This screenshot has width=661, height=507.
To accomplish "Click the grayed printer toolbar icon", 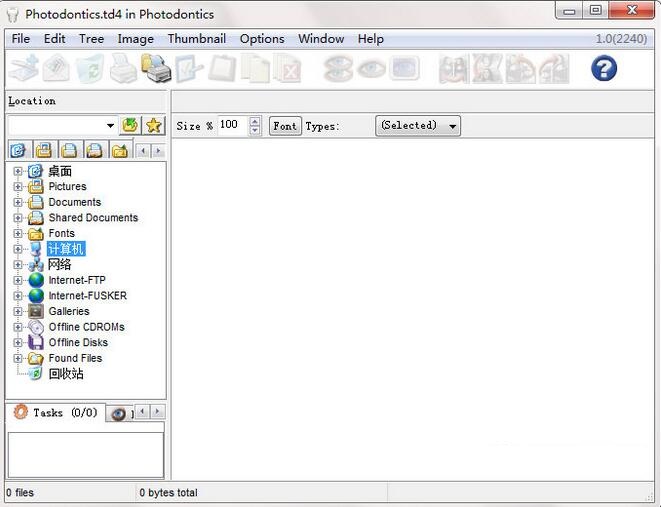I will tap(123, 68).
